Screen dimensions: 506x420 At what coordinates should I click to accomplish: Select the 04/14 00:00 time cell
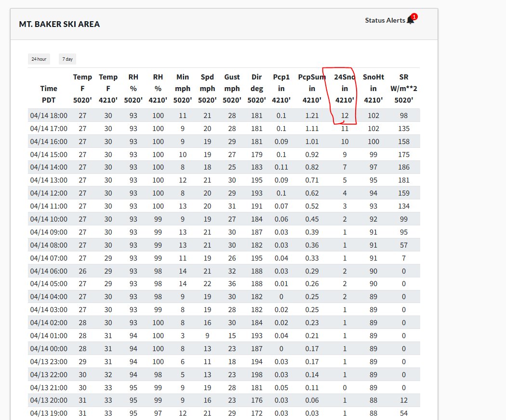[x=49, y=348]
